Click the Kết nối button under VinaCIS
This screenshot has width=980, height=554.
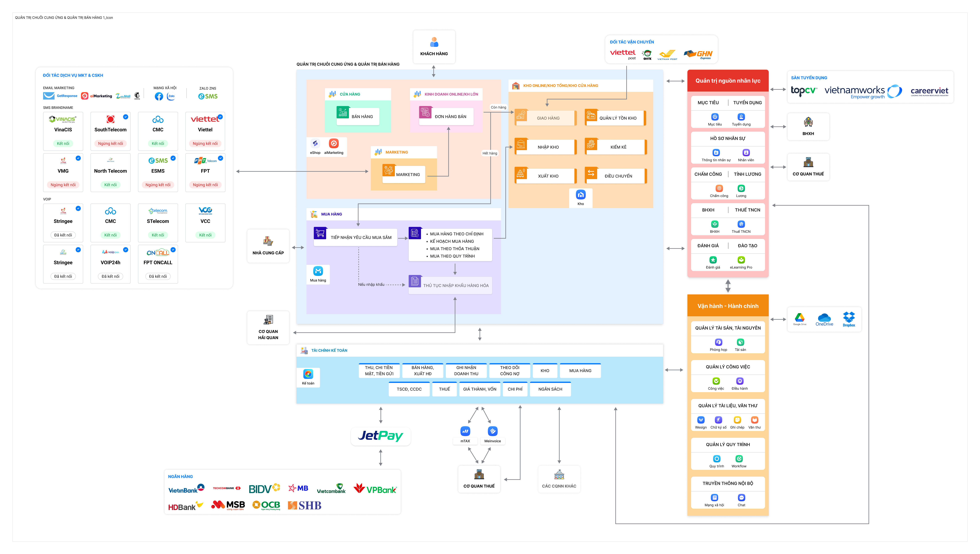63,144
